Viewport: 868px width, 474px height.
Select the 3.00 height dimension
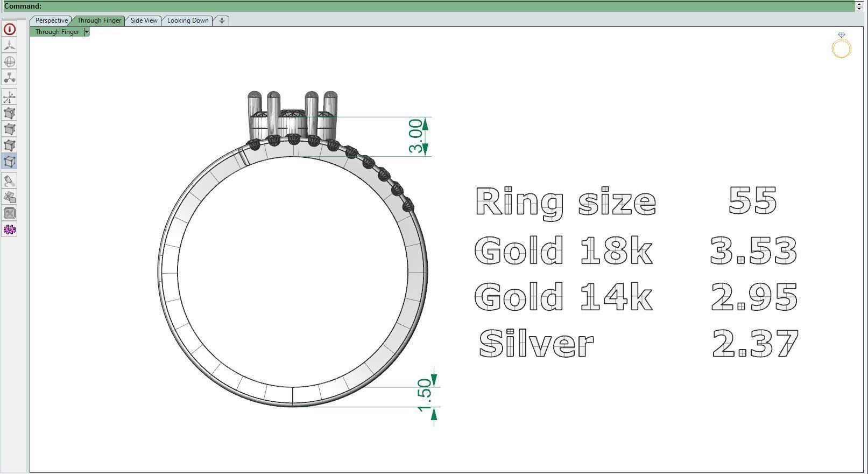pos(415,136)
